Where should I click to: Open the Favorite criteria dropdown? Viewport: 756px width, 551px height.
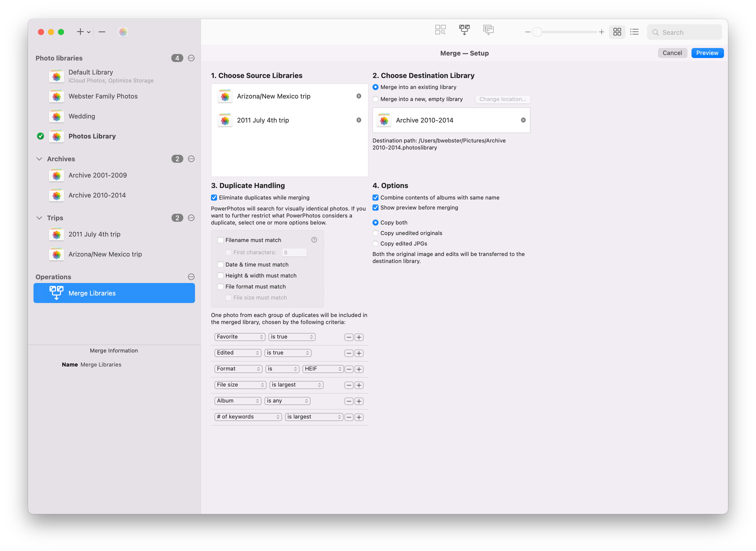pos(239,337)
